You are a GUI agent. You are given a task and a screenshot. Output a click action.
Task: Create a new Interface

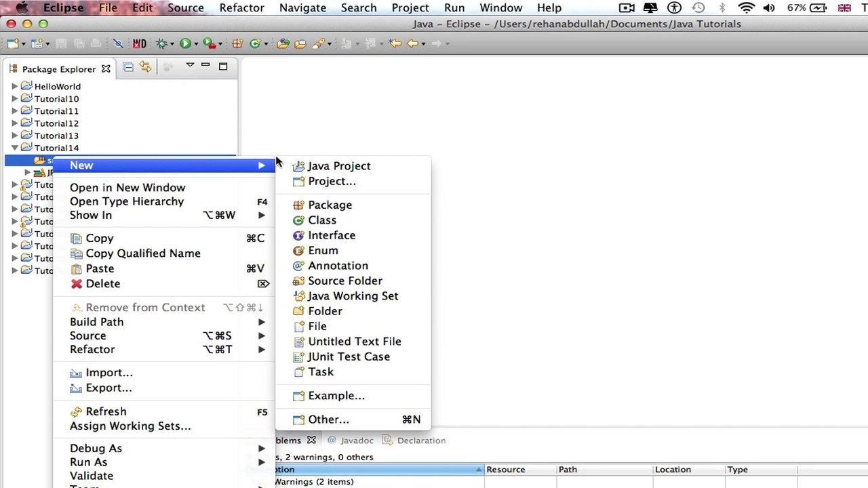(353, 235)
